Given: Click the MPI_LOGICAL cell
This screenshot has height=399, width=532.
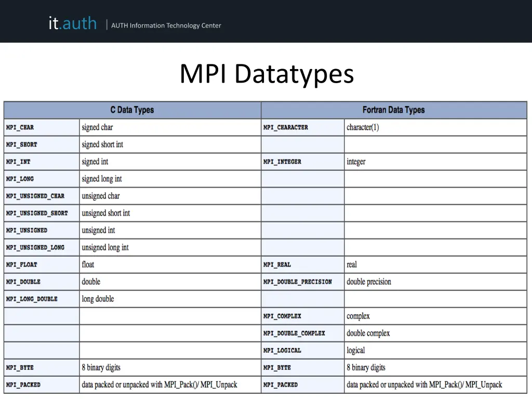Looking at the screenshot, I should pyautogui.click(x=303, y=351).
